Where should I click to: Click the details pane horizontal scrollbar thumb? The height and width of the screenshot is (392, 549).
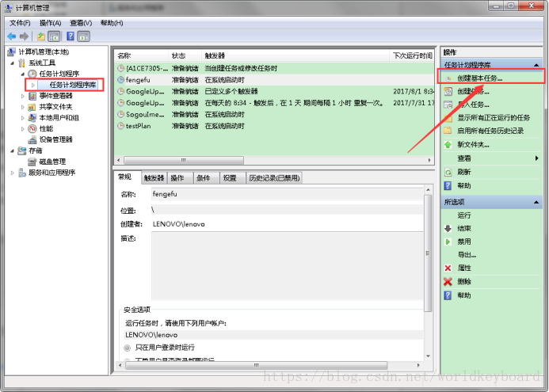tap(257, 365)
